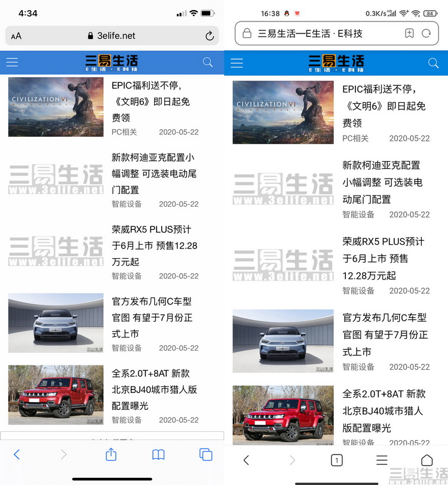Image resolution: width=448 pixels, height=485 pixels.
Task: Open the 荣威RX5 PLUS placeholder thumbnail on right phone
Action: pyautogui.click(x=283, y=265)
